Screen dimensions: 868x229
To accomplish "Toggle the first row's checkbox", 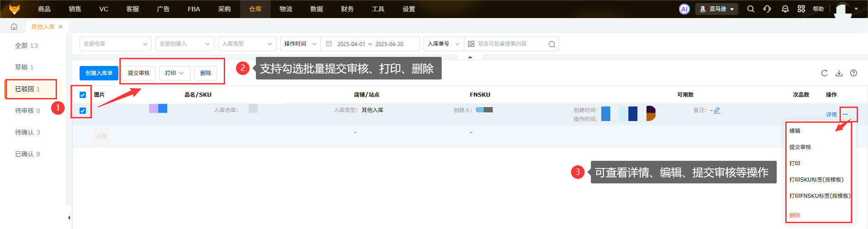I will pos(83,111).
